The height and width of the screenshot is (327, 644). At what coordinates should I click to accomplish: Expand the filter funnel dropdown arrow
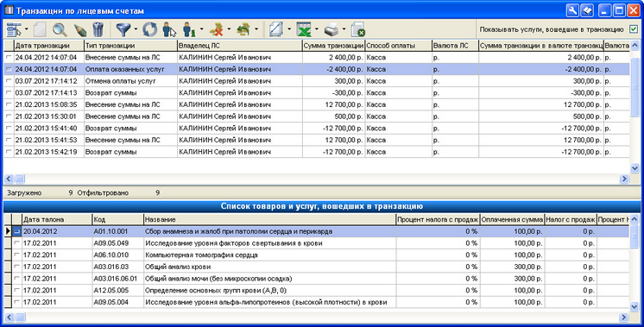[136, 29]
